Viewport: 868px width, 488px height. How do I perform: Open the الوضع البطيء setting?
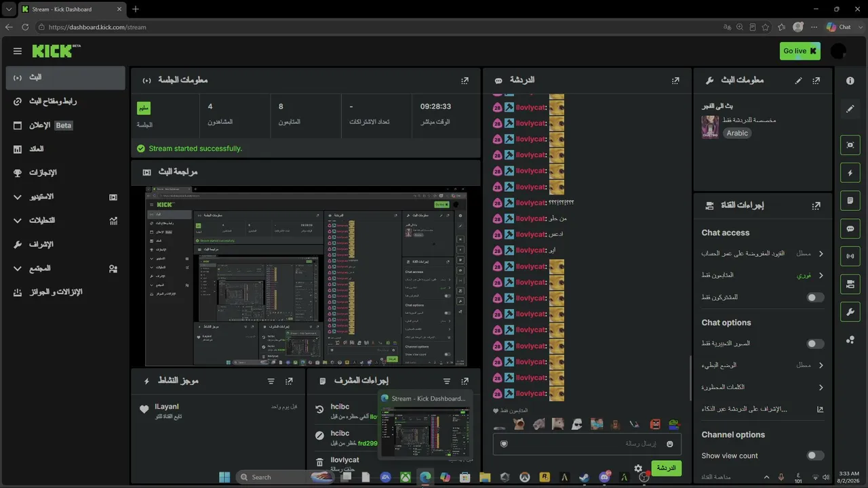763,365
